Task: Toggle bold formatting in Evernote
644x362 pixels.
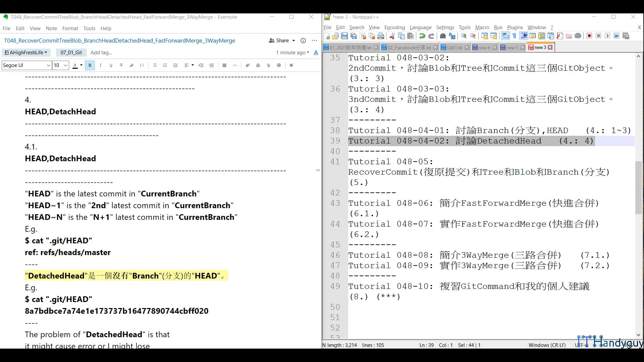Action: 90,65
